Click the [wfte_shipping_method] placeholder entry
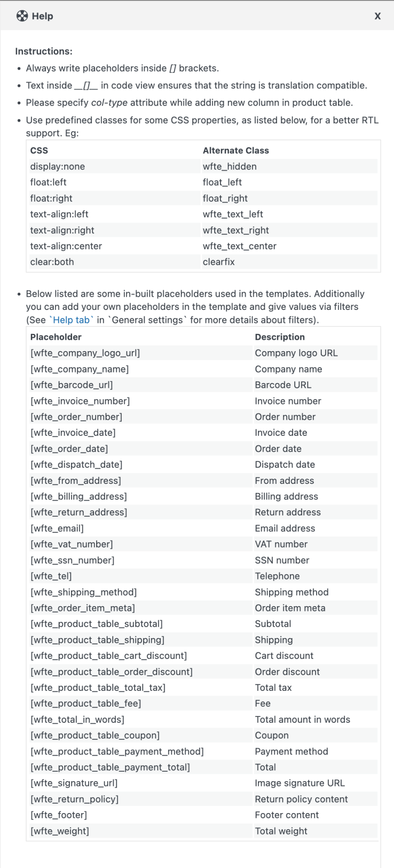Screen dimensions: 394x868 tap(84, 592)
